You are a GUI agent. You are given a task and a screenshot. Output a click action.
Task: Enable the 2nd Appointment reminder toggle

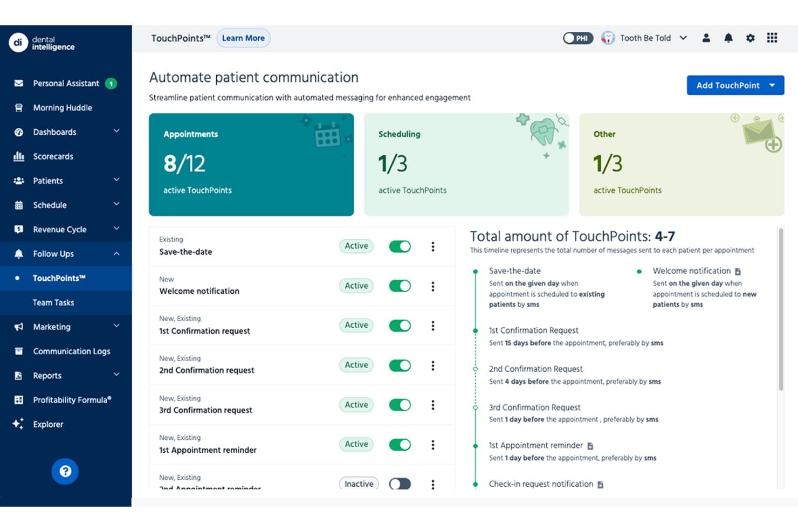tap(400, 484)
